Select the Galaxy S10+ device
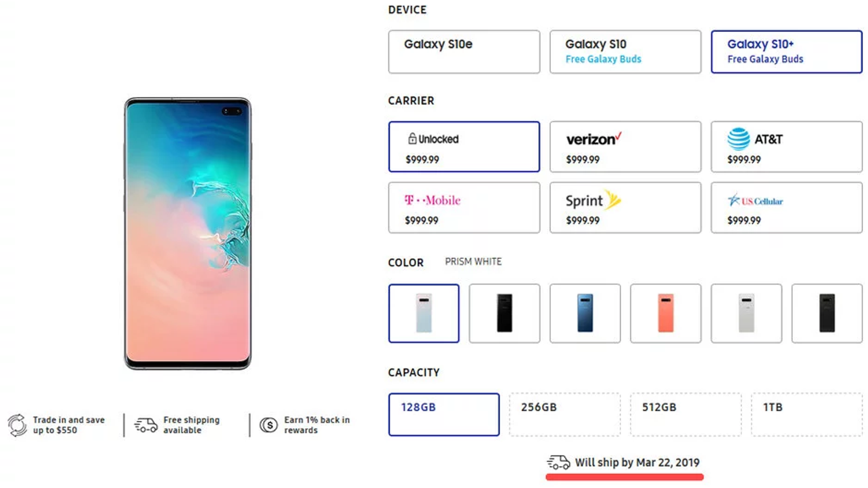 click(x=786, y=52)
